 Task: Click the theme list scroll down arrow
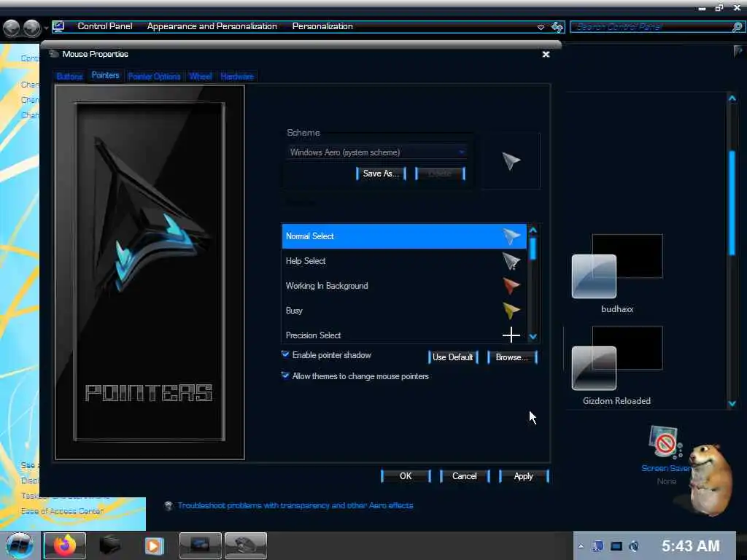point(732,404)
